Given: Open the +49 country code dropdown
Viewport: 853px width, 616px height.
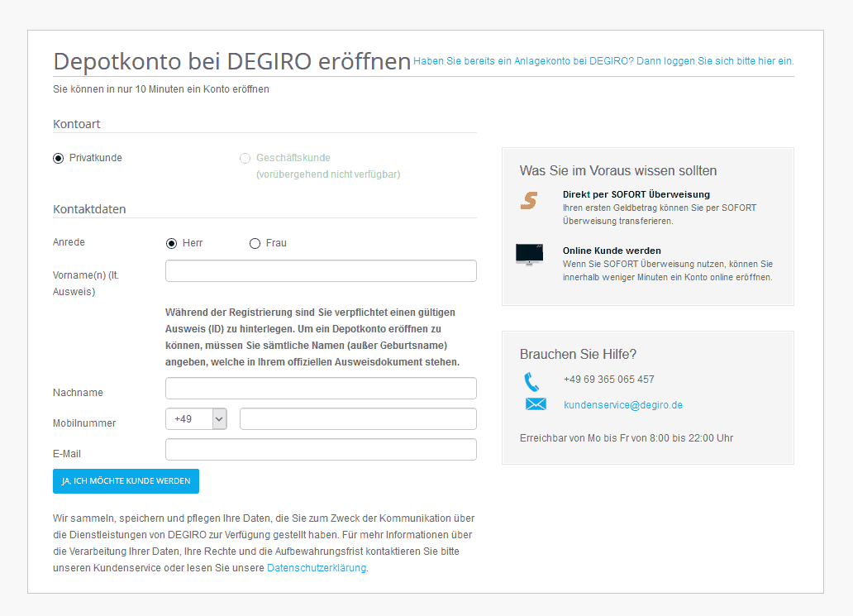Looking at the screenshot, I should click(x=196, y=419).
